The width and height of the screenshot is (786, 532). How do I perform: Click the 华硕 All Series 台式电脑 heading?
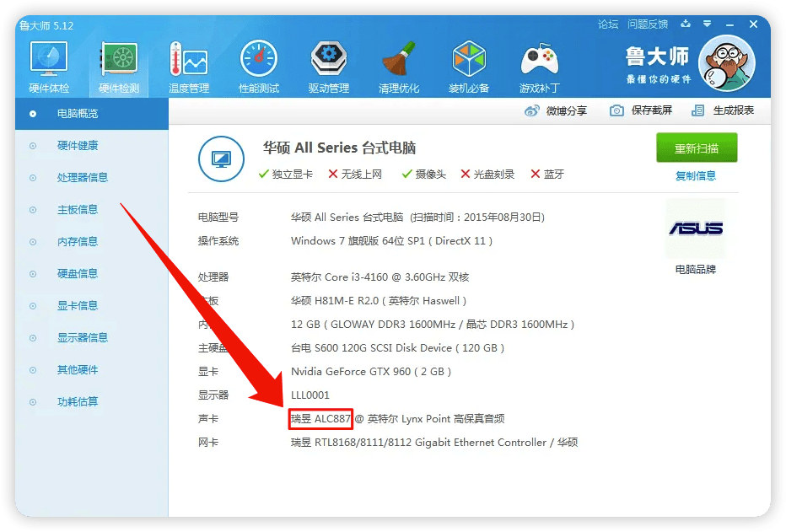pos(339,148)
